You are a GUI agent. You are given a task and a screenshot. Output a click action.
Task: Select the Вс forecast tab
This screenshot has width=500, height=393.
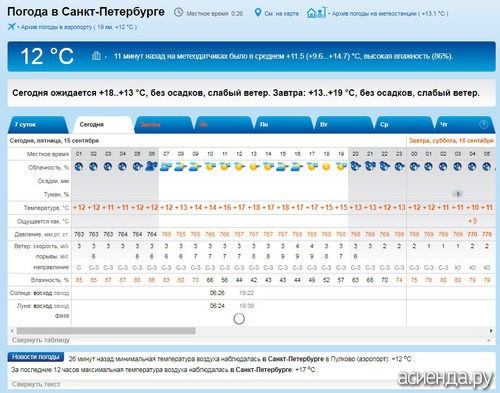223,125
